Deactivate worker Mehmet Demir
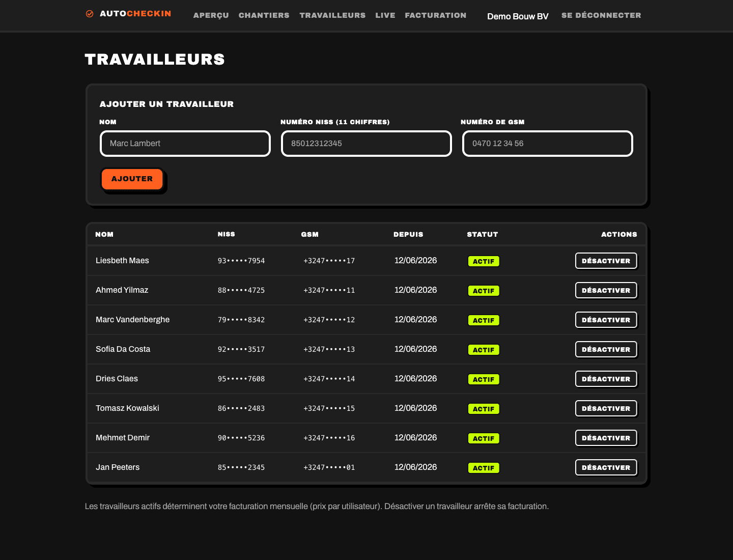 click(606, 438)
